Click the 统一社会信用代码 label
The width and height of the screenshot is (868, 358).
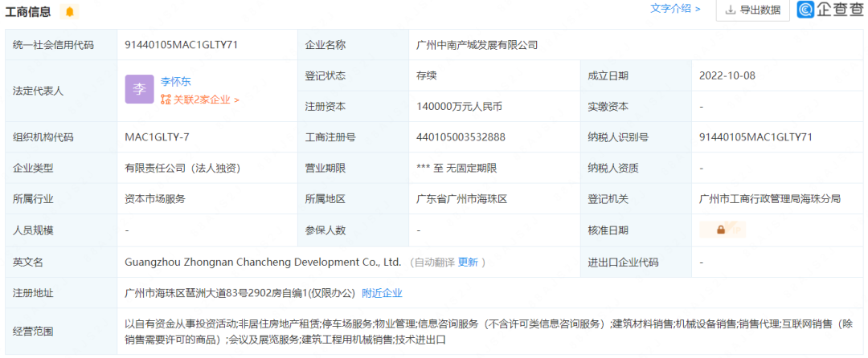point(53,45)
